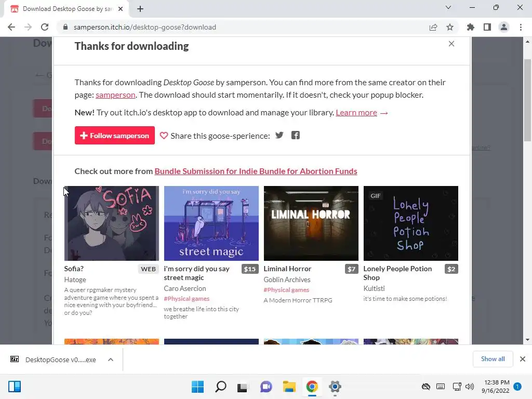
Task: Visit the Goblin Archives author page
Action: pos(287,280)
